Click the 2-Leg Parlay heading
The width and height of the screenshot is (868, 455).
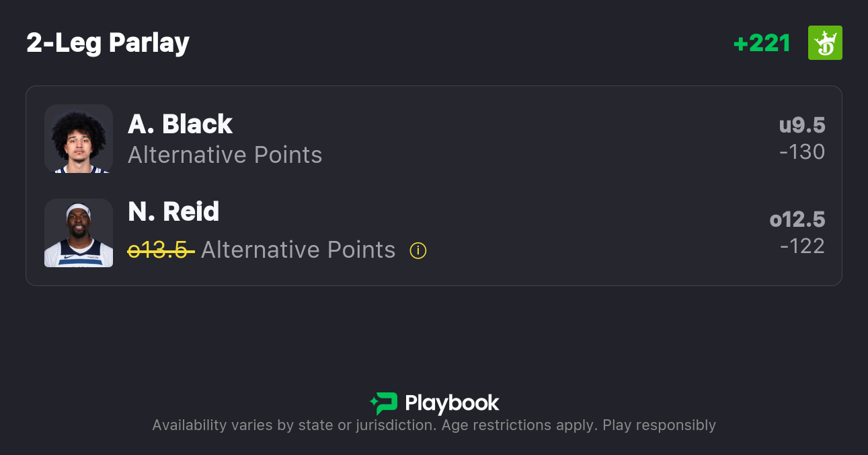pyautogui.click(x=108, y=43)
